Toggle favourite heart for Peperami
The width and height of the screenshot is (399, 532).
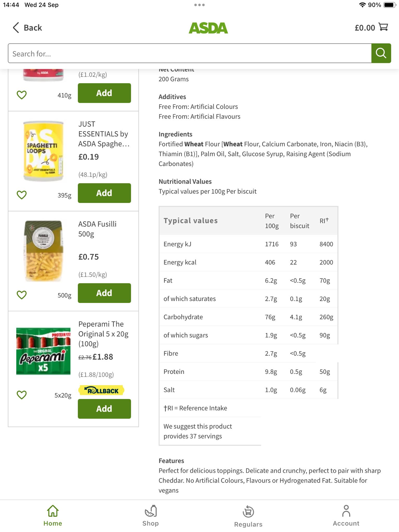coord(22,395)
